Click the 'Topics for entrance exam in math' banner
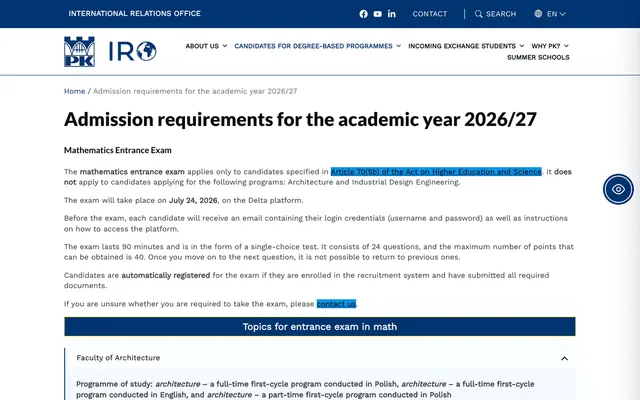 point(320,327)
